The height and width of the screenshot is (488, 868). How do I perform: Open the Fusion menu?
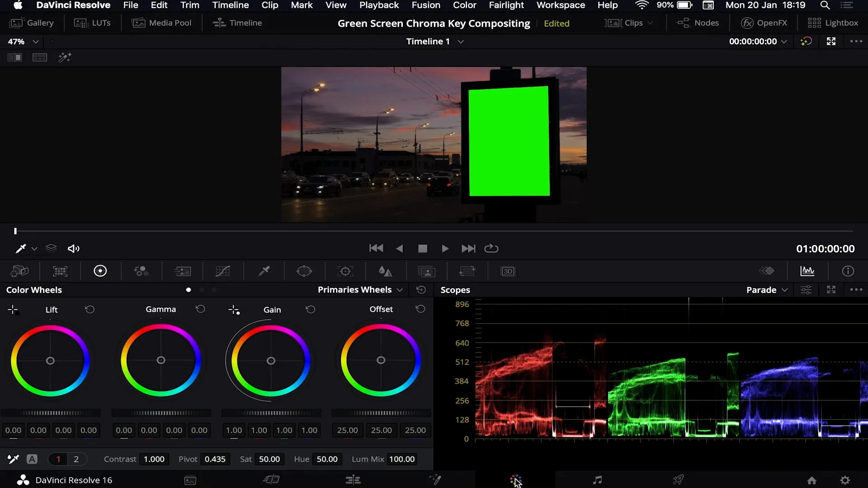click(x=425, y=5)
